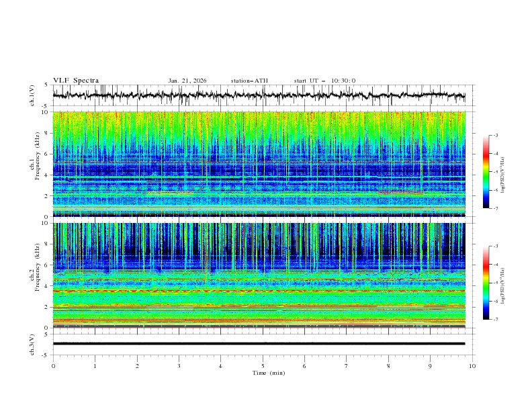Screen dimensions: 532x411
Task: Click time axis tick label '8'
Action: [x=388, y=366]
